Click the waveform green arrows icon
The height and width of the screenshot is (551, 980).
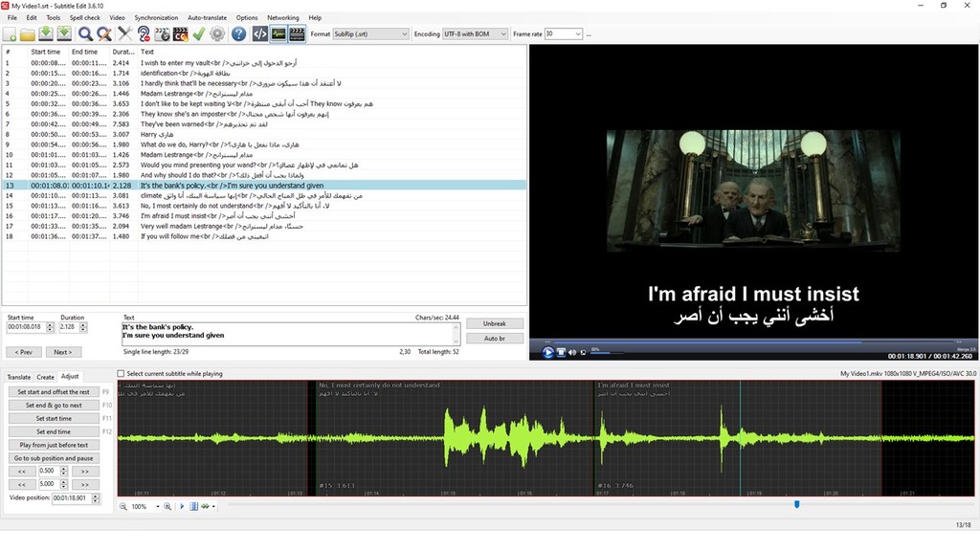pos(205,507)
